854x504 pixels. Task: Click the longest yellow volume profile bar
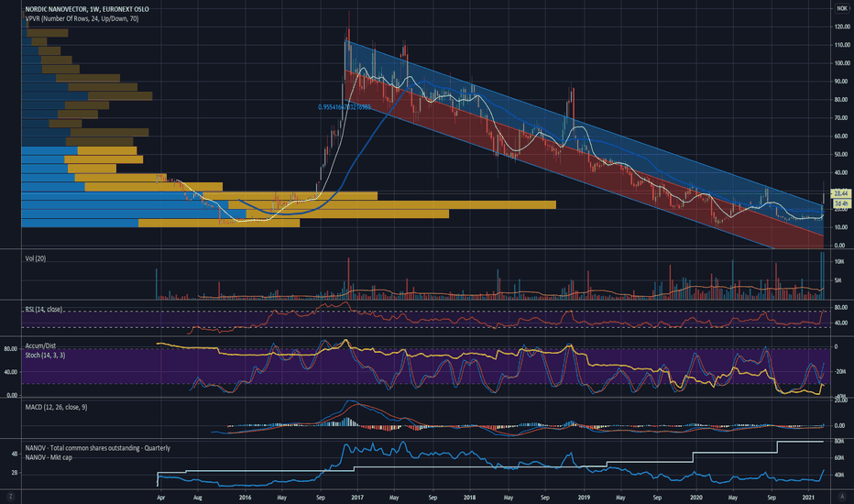point(392,205)
